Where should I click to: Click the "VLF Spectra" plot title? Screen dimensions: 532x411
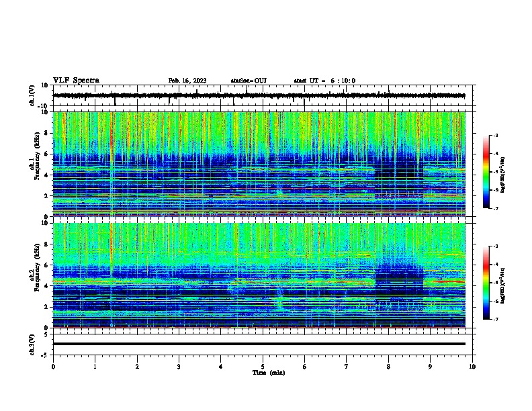[76, 81]
